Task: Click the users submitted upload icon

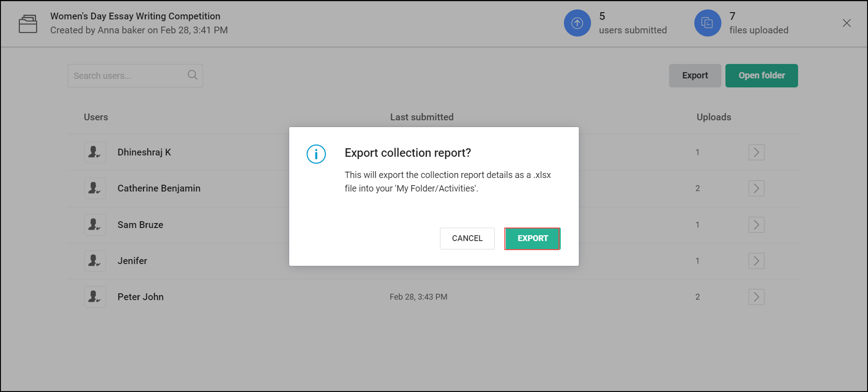Action: [x=577, y=23]
